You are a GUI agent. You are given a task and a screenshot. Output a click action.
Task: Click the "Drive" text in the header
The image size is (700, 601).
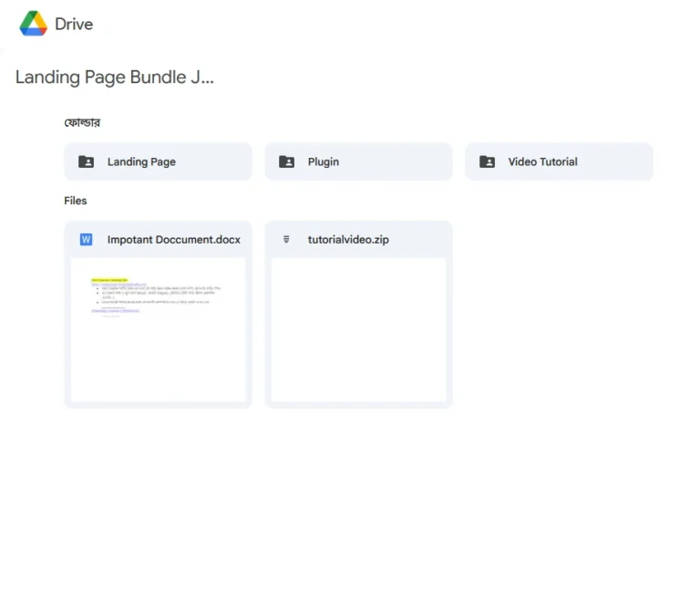point(74,25)
